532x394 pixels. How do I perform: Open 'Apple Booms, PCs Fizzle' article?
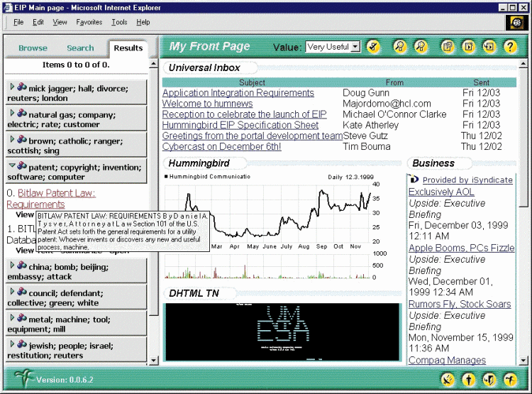coord(462,248)
